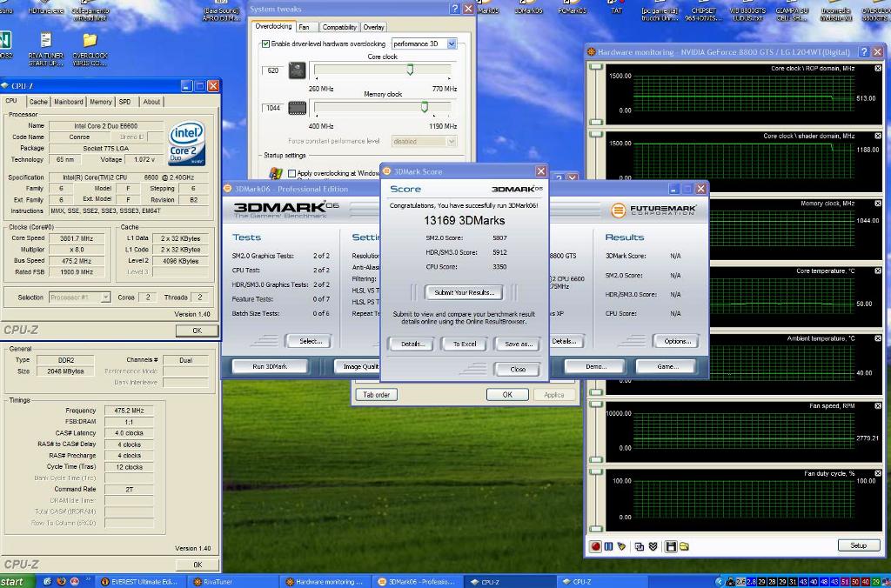Click the CAS# Latency value 4.0 clocks
The image size is (891, 588).
[x=129, y=433]
